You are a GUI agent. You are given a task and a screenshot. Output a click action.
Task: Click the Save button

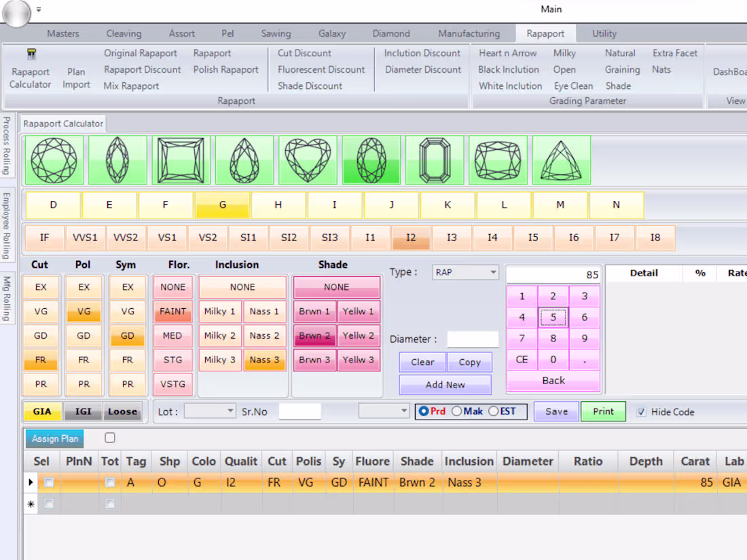556,411
